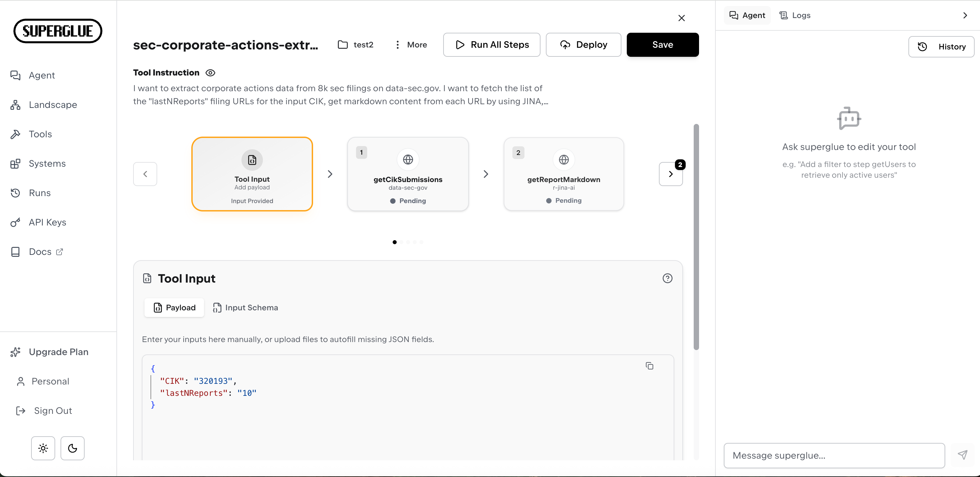Select Landscape in the sidebar
Image resolution: width=980 pixels, height=477 pixels.
pyautogui.click(x=53, y=105)
